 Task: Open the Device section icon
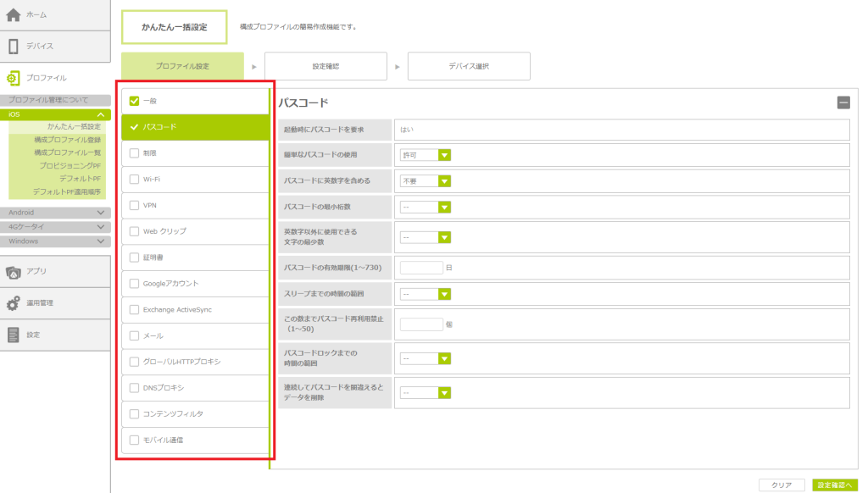click(x=14, y=46)
